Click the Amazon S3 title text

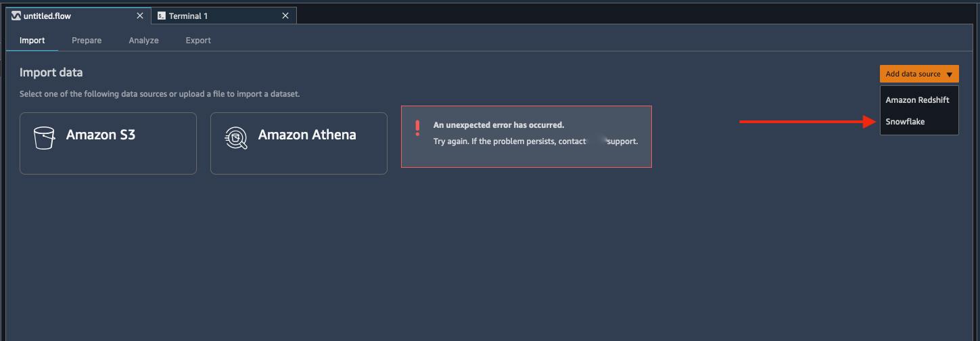point(101,135)
